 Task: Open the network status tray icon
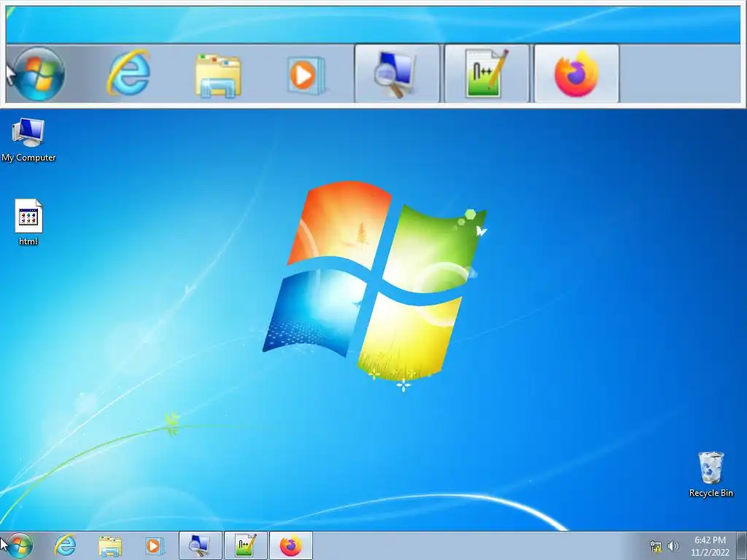pos(656,546)
